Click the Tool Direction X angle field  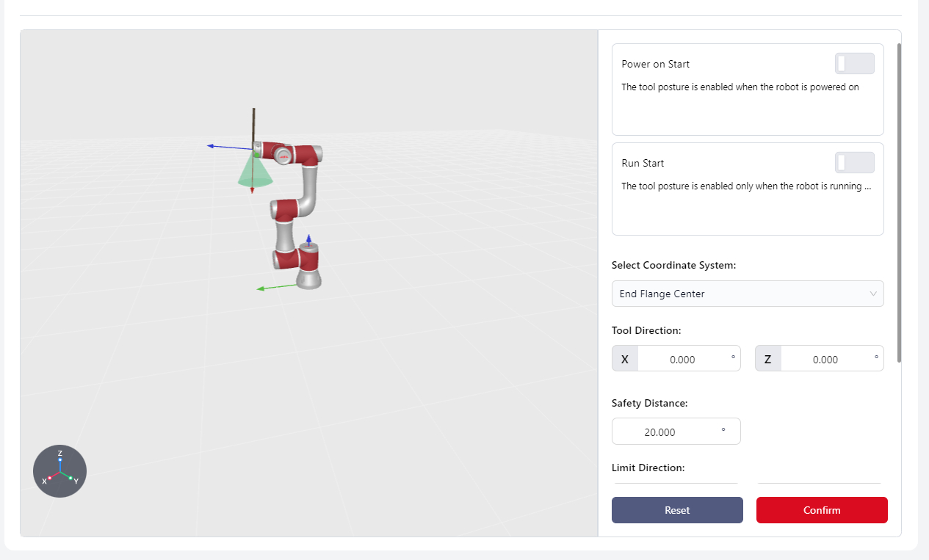[682, 360]
